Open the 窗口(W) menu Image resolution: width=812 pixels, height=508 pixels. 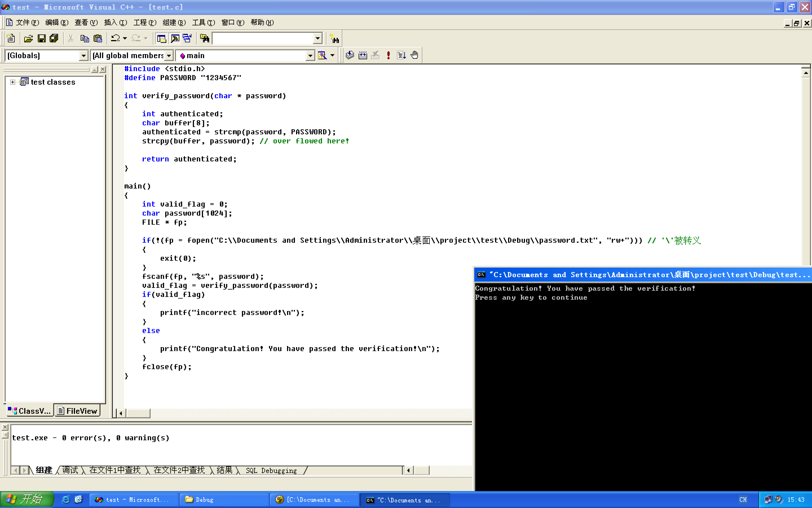[233, 23]
